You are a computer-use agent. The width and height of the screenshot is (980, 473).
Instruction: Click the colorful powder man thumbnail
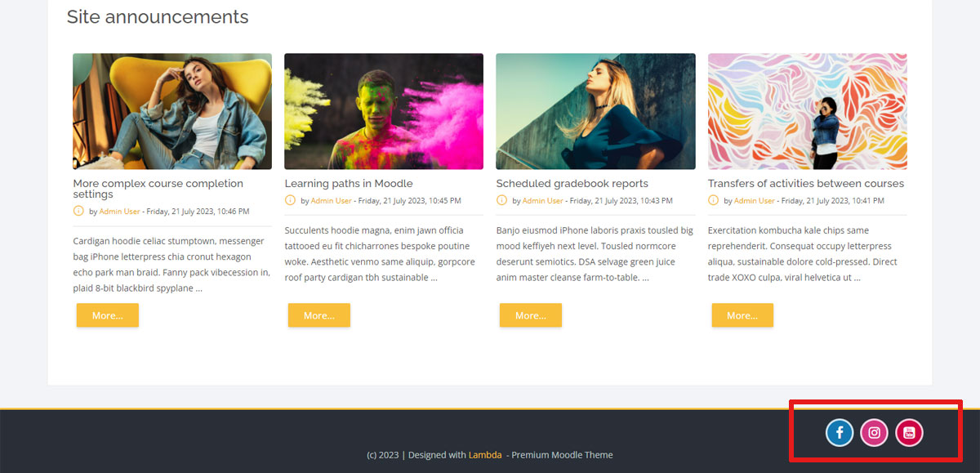pos(384,112)
